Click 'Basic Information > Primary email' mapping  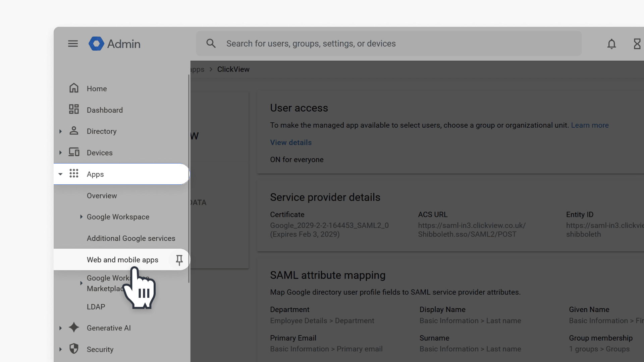(326, 349)
